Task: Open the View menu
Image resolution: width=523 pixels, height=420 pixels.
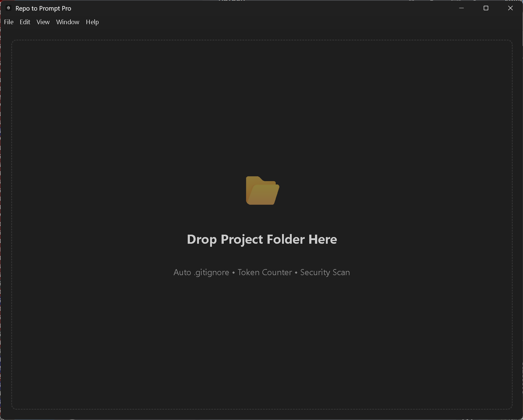Action: [x=43, y=22]
